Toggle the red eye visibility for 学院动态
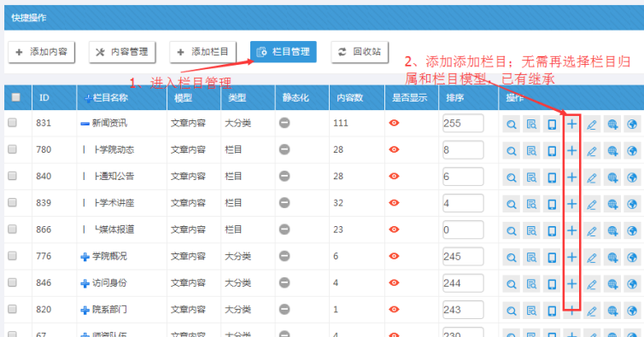This screenshot has height=337, width=644. 394,149
